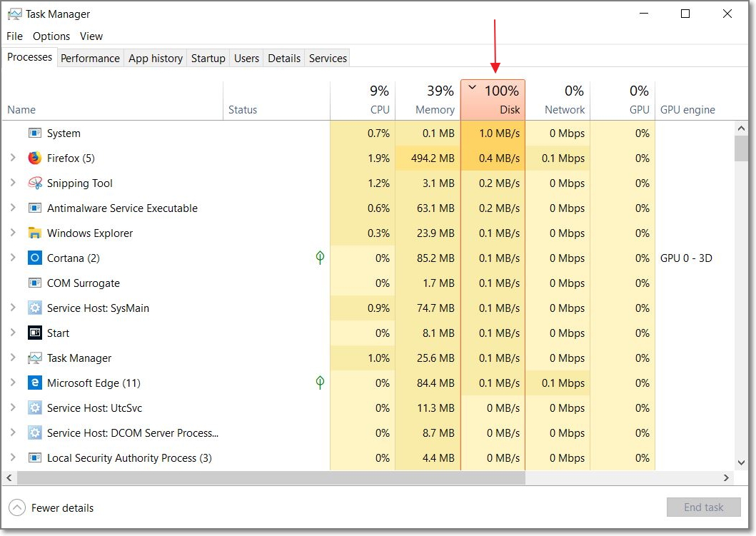
Task: Open the File menu
Action: (14, 36)
